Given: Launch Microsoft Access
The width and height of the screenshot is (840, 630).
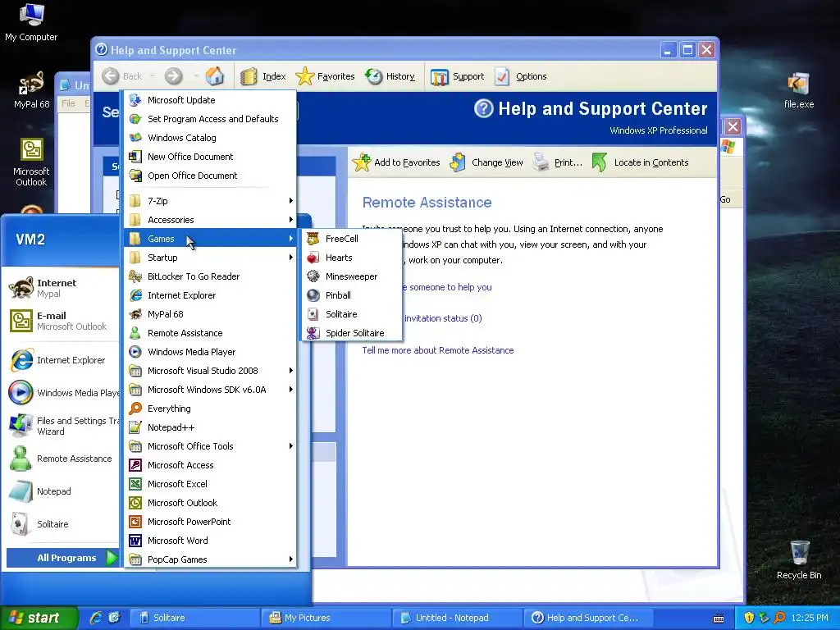Looking at the screenshot, I should [211, 465].
